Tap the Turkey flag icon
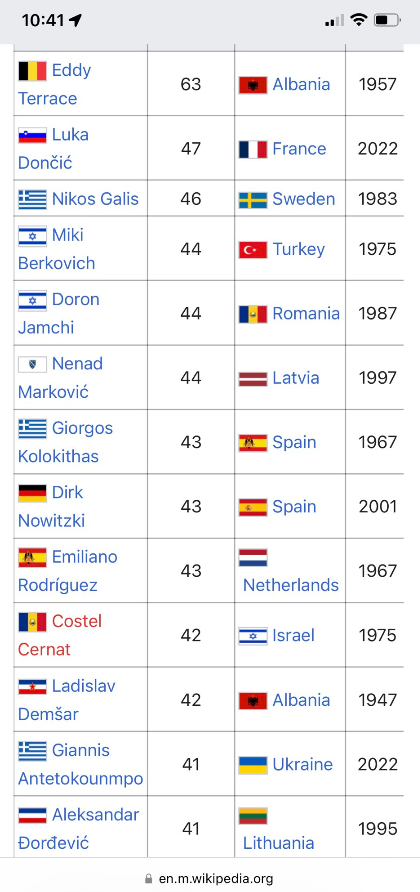The width and height of the screenshot is (420, 892). [253, 250]
